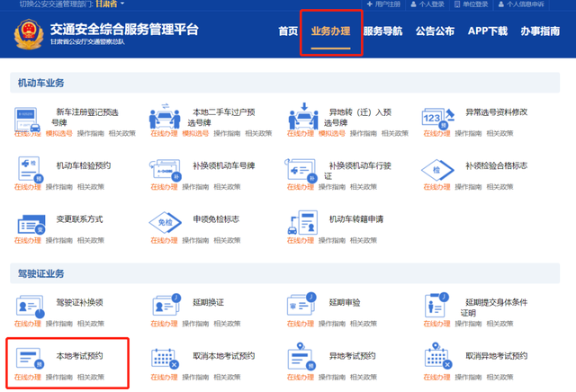
Task: Click the 异地考试预约 icon
Action: 301,356
